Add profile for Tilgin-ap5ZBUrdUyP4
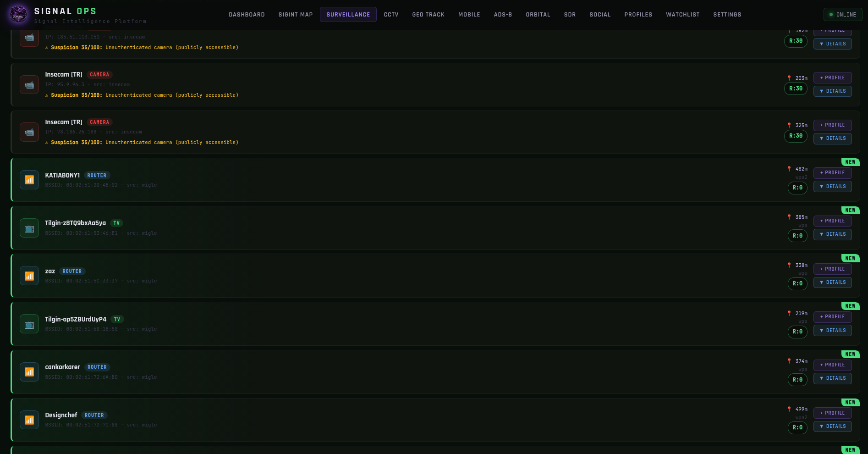The image size is (868, 454). (832, 317)
